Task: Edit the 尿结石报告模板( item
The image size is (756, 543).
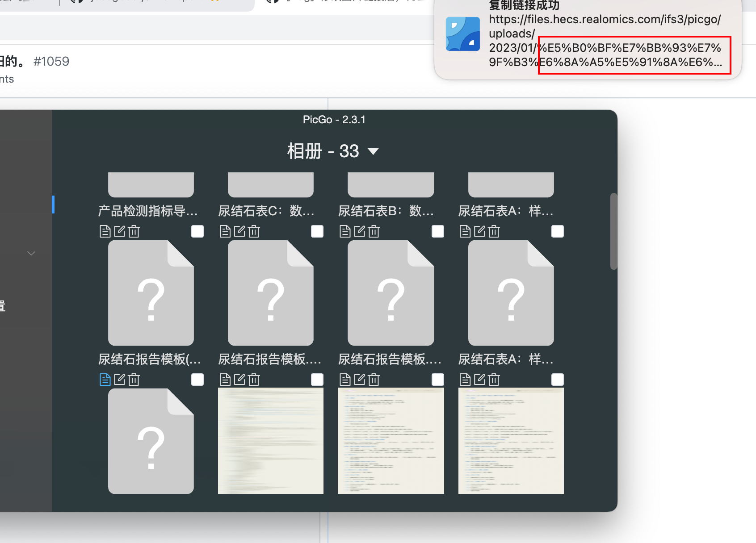Action: coord(120,380)
